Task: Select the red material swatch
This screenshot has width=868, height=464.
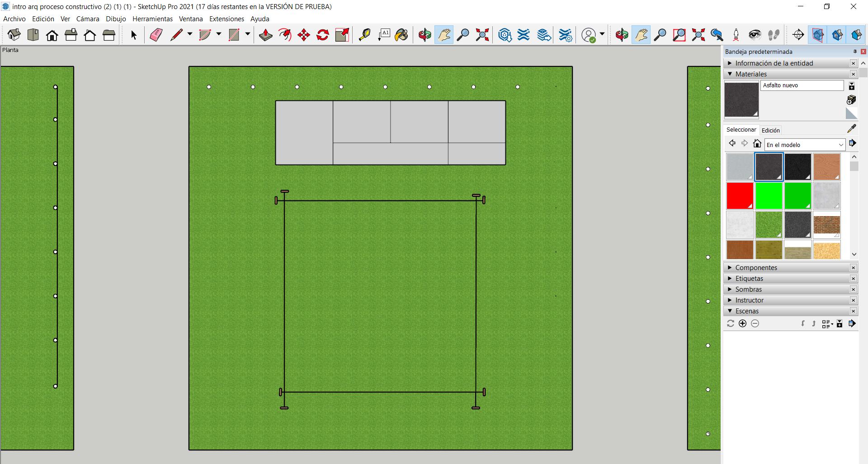Action: click(740, 196)
